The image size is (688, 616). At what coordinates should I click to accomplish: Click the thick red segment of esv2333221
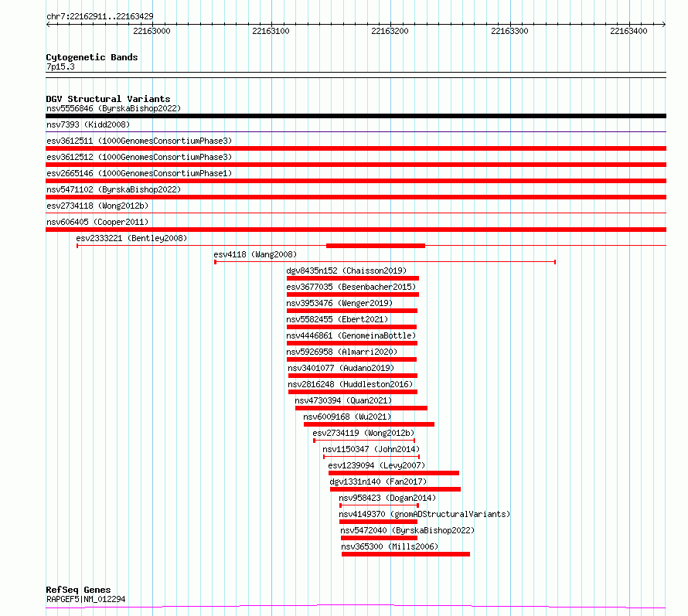[376, 246]
